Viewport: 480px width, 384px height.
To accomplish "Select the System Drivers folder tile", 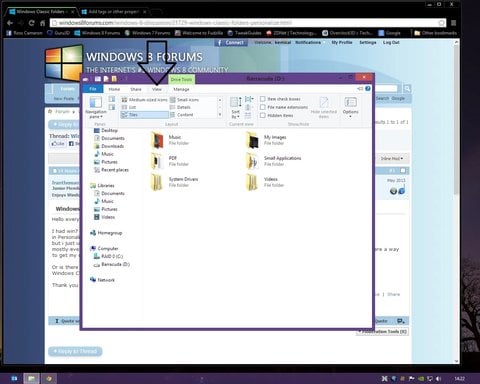I will pyautogui.click(x=174, y=182).
